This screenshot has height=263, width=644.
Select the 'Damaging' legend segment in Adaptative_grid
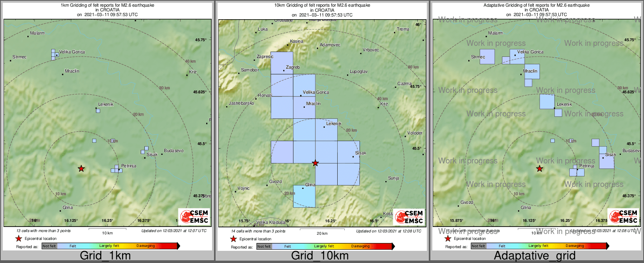coord(575,246)
